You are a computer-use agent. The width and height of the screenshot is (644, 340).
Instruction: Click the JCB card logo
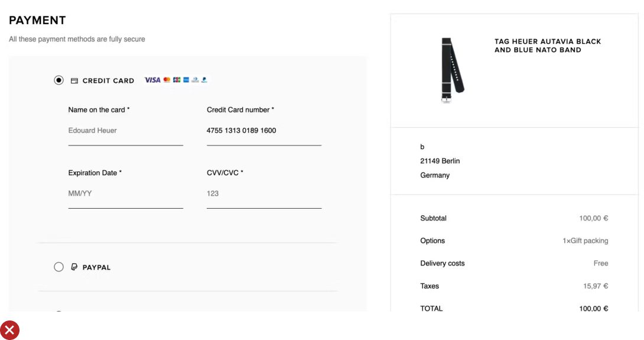[x=177, y=80]
